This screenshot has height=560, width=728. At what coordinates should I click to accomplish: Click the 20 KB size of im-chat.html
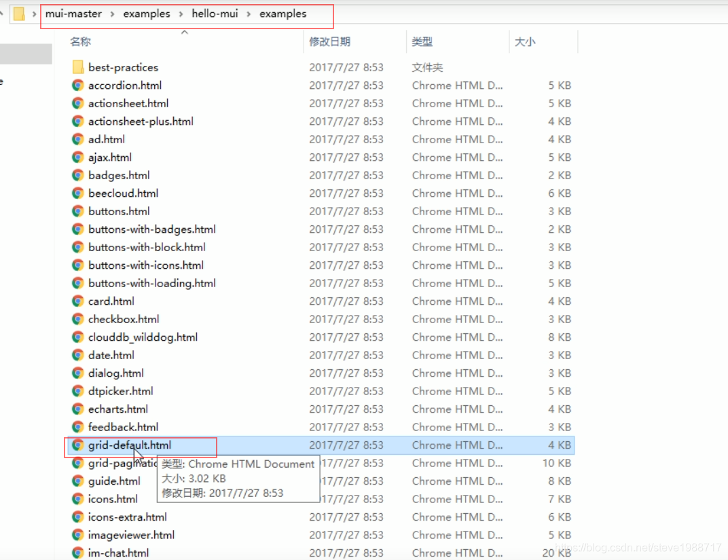557,553
